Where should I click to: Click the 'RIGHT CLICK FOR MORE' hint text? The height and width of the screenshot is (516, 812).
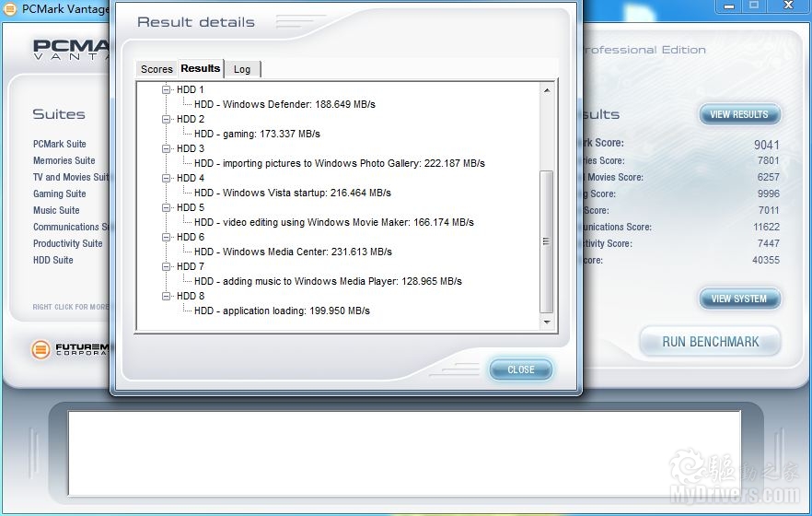click(x=71, y=307)
